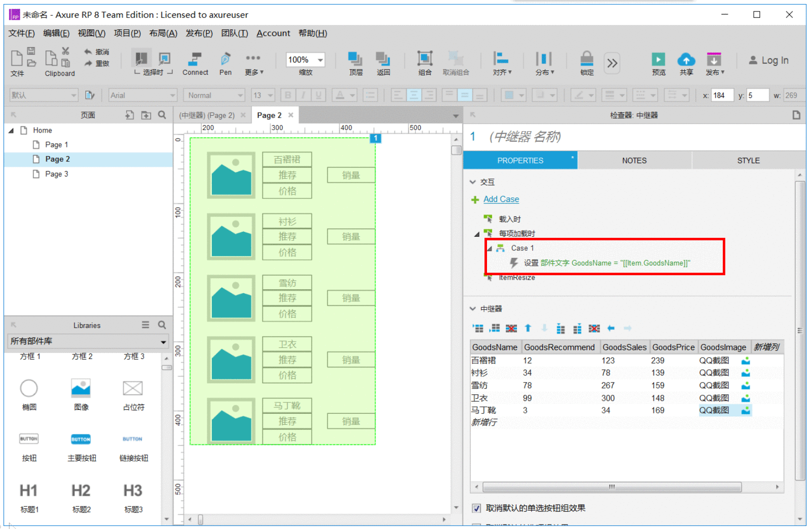The image size is (812, 529).
Task: Click the 重做 redo arrow
Action: tap(88, 63)
